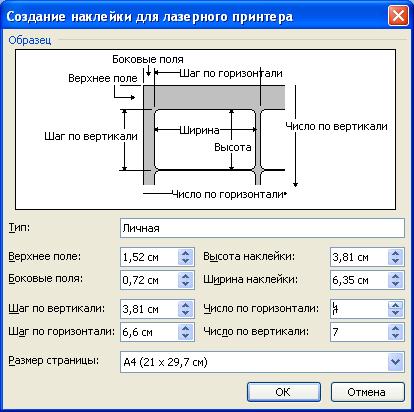
Task: Increase Число по горизонтали count
Action: pos(396,305)
